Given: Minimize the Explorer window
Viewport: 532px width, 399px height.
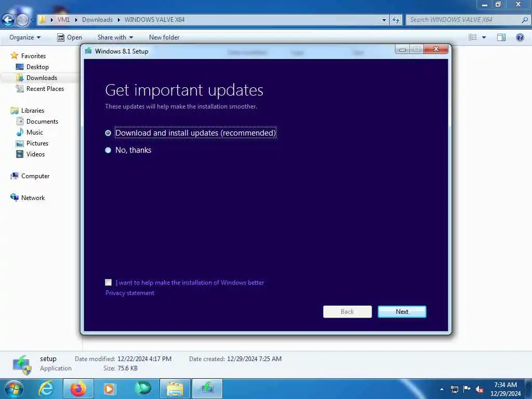Looking at the screenshot, I should pos(485,4).
